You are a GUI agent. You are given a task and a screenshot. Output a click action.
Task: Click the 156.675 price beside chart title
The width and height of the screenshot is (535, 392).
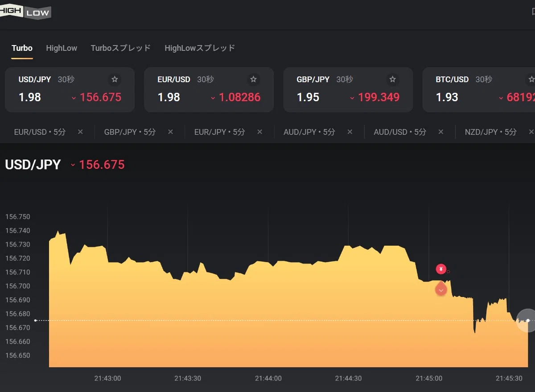pyautogui.click(x=102, y=165)
